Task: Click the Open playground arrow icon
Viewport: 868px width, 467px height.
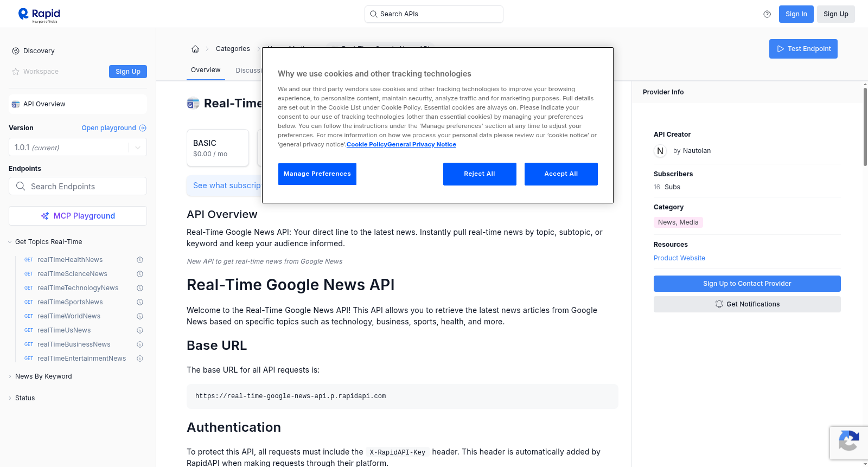Action: pos(143,128)
